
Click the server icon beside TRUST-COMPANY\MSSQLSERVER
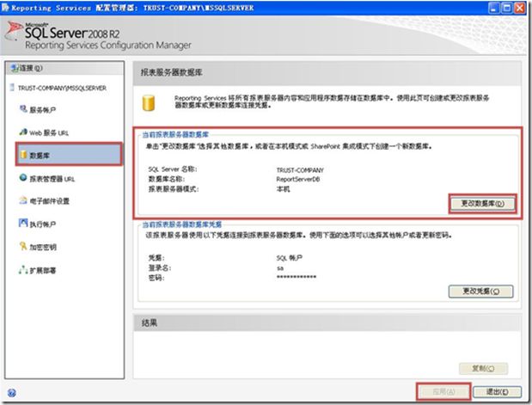[13, 88]
